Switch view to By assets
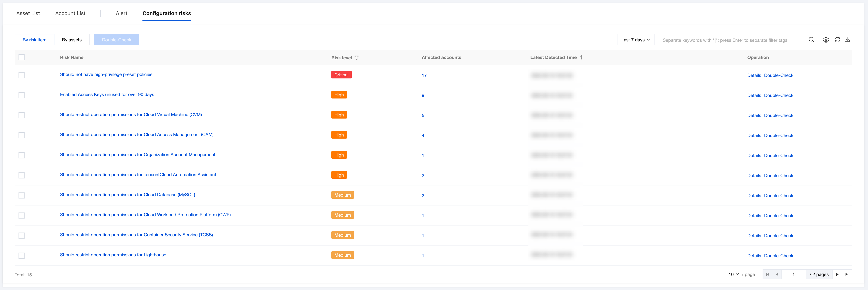868x290 pixels. point(72,40)
